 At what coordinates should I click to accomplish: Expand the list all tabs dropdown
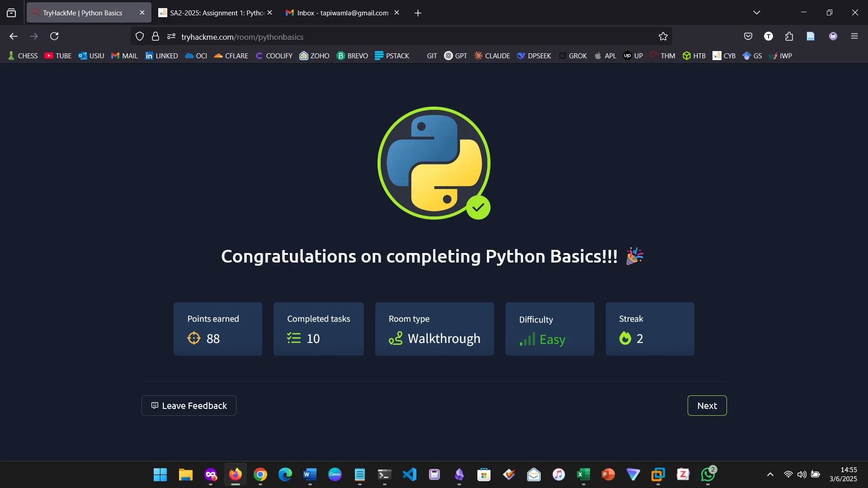coord(756,13)
